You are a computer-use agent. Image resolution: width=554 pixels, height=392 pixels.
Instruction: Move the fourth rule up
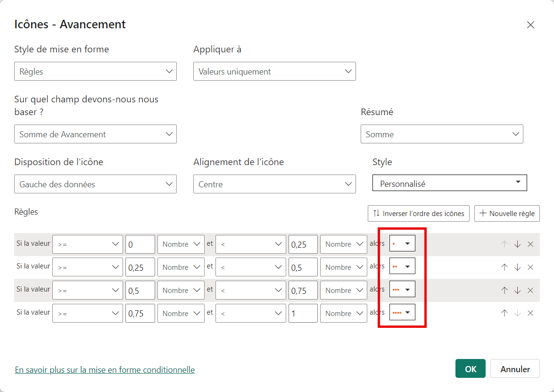tap(504, 313)
